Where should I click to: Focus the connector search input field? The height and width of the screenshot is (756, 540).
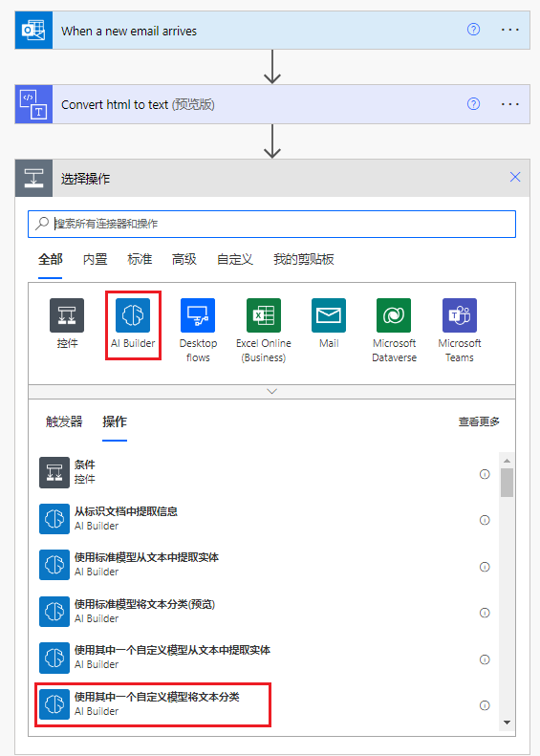pos(272,224)
